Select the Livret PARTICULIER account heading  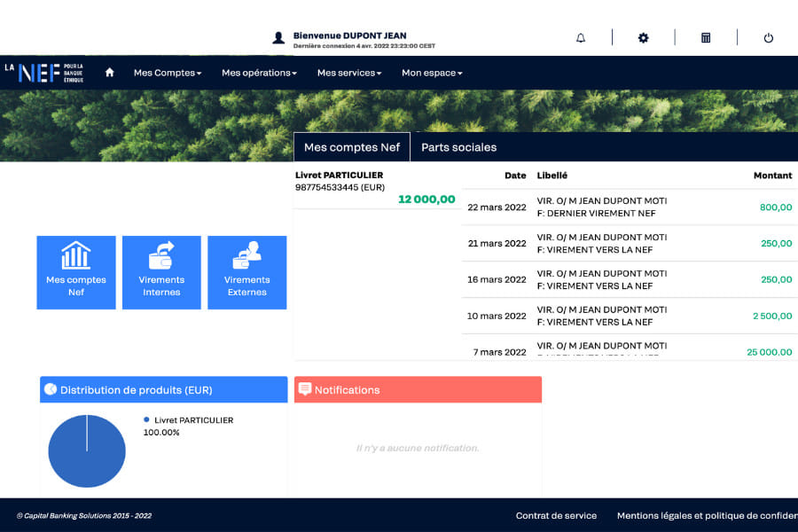tap(339, 176)
